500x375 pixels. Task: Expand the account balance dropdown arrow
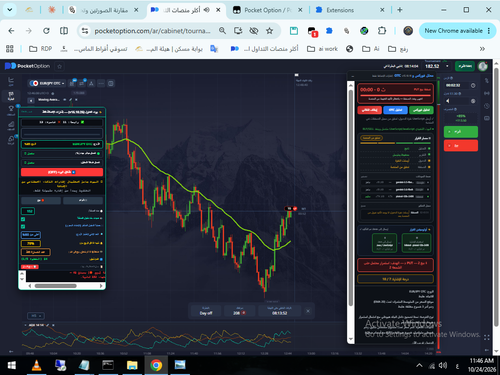pos(447,66)
